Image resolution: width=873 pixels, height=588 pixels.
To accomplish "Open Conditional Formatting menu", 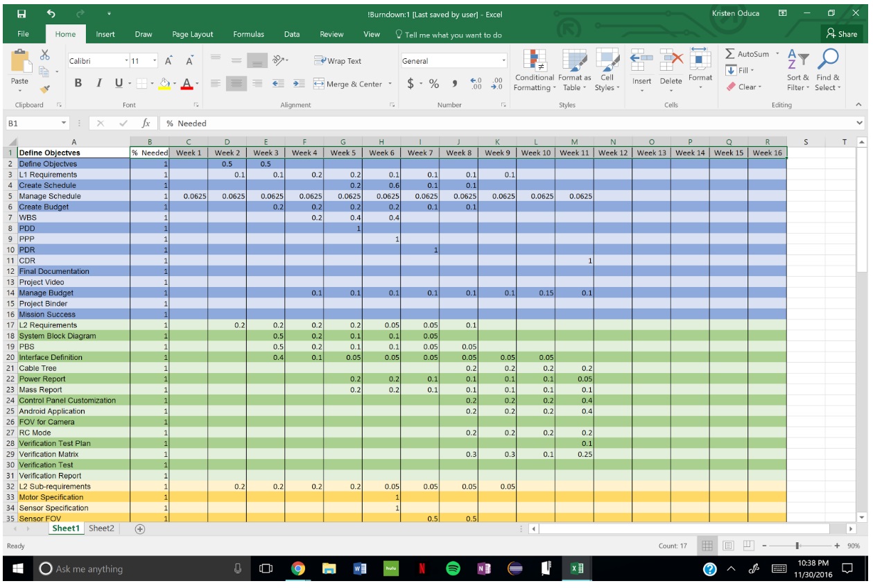I will point(534,71).
